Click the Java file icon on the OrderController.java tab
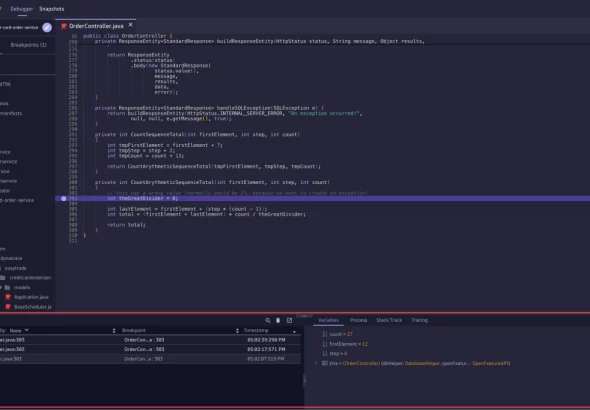The image size is (590, 410). coord(64,26)
